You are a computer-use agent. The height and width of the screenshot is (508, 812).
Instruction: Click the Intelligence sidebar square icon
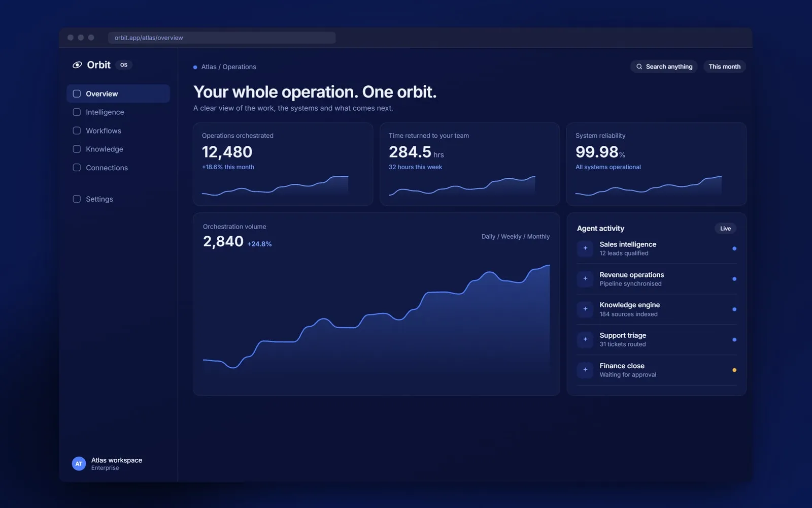[x=77, y=112]
